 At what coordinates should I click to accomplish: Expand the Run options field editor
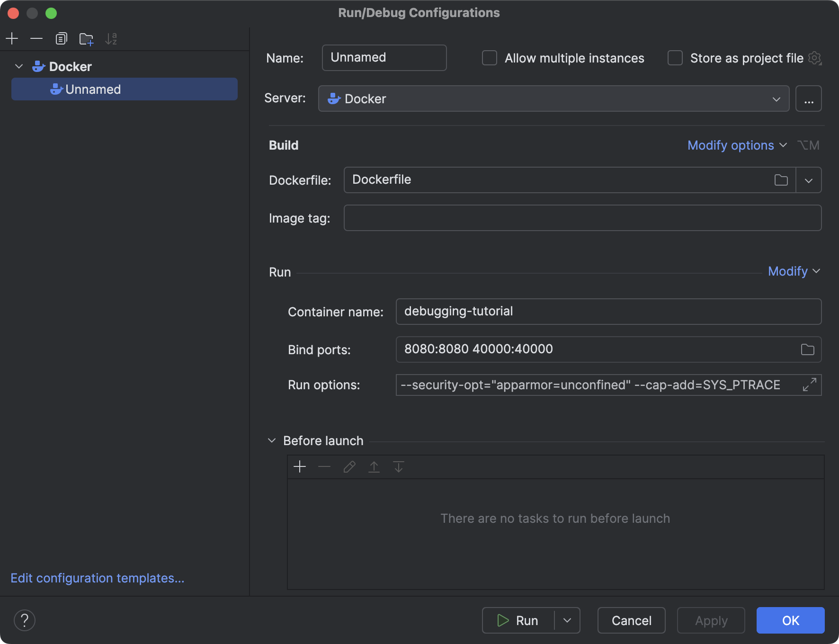[809, 385]
